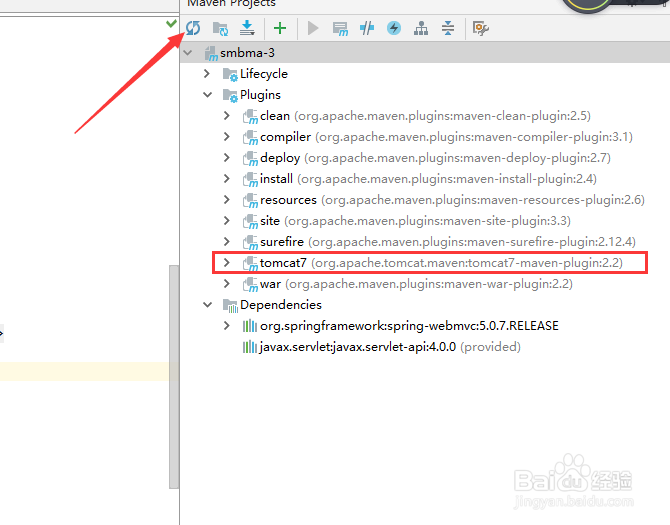Select Plugins folder label
This screenshot has width=670, height=525.
(260, 94)
